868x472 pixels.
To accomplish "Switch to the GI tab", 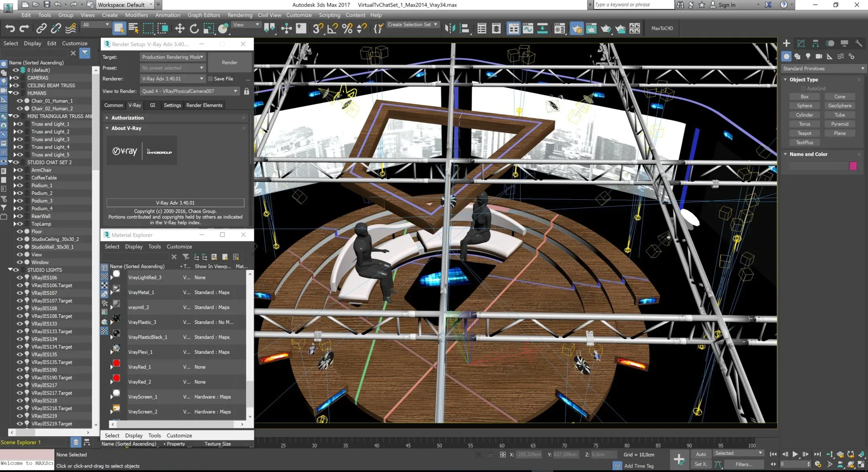I will tap(152, 105).
